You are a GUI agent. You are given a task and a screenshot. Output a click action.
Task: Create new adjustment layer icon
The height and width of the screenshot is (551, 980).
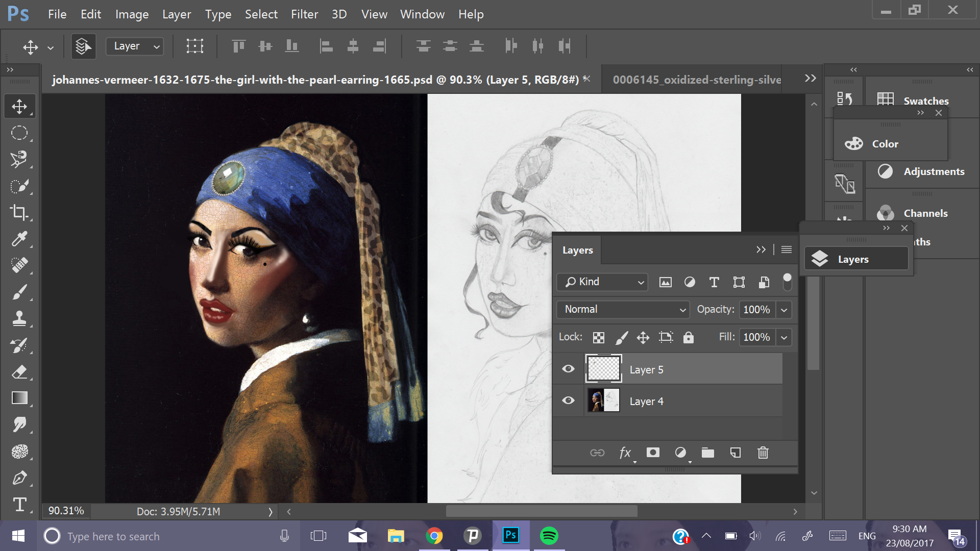click(x=680, y=453)
